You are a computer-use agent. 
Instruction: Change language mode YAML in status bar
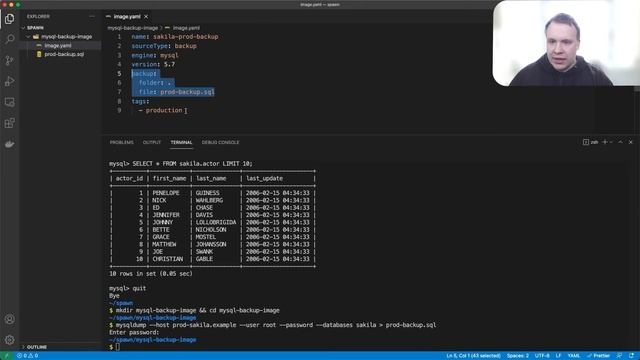pos(573,356)
